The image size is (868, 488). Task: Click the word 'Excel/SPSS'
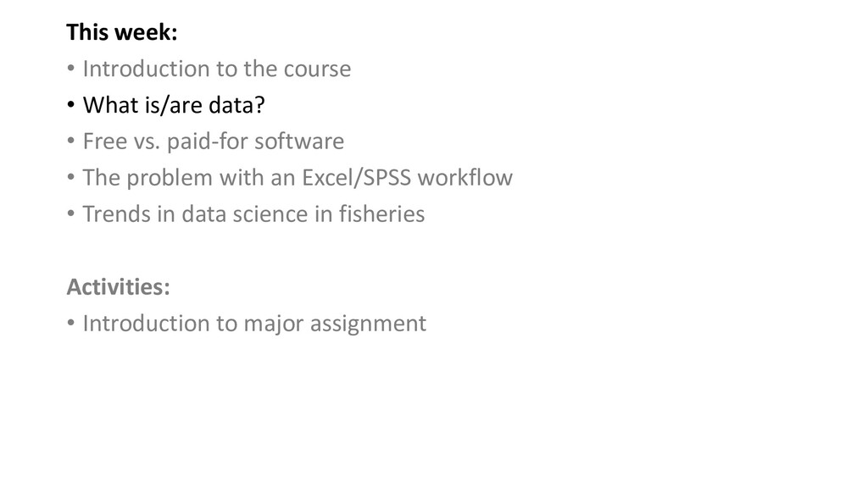357,178
